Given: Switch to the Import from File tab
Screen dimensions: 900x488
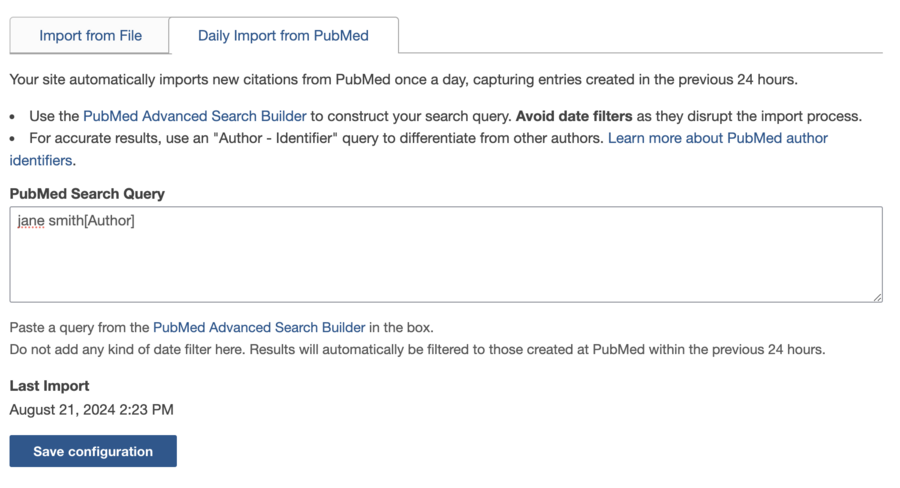Looking at the screenshot, I should [90, 36].
